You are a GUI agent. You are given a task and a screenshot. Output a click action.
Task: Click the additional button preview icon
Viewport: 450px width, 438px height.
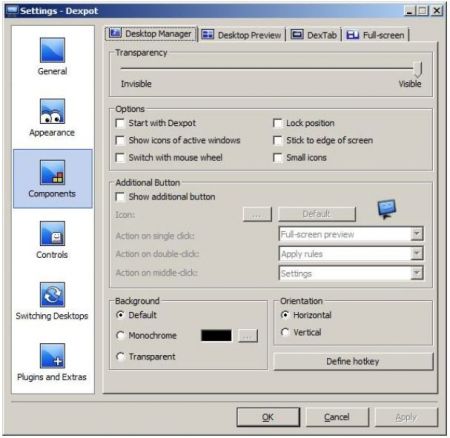(386, 209)
